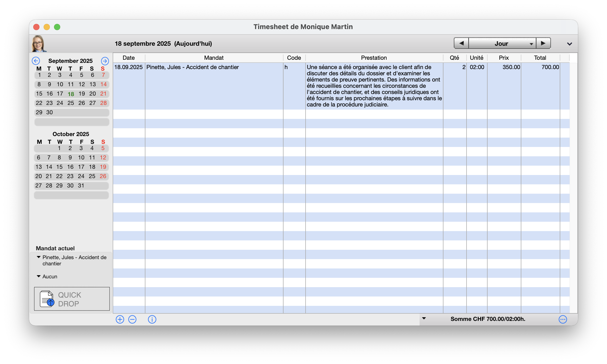Click the Prestation column header
The width and height of the screenshot is (607, 364).
pyautogui.click(x=374, y=58)
